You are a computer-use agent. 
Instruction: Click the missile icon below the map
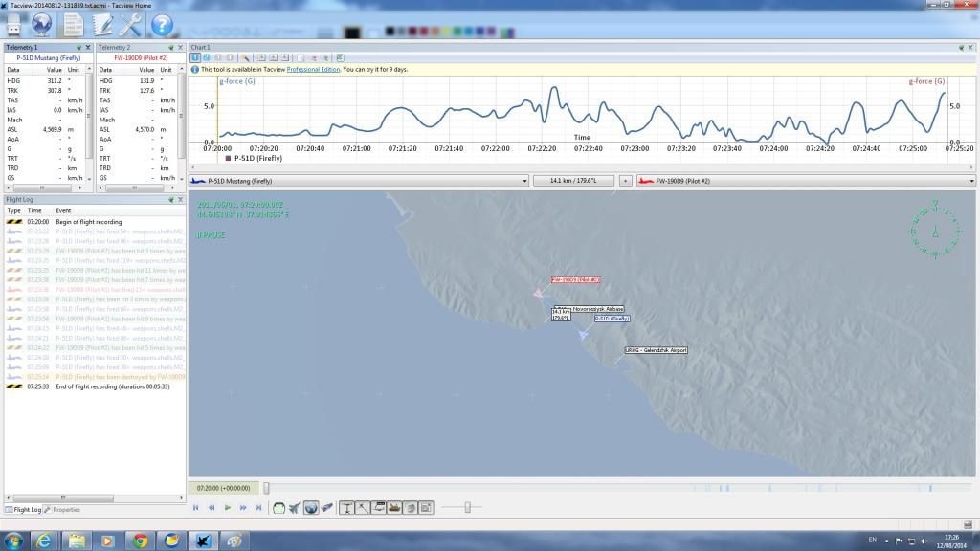click(327, 508)
